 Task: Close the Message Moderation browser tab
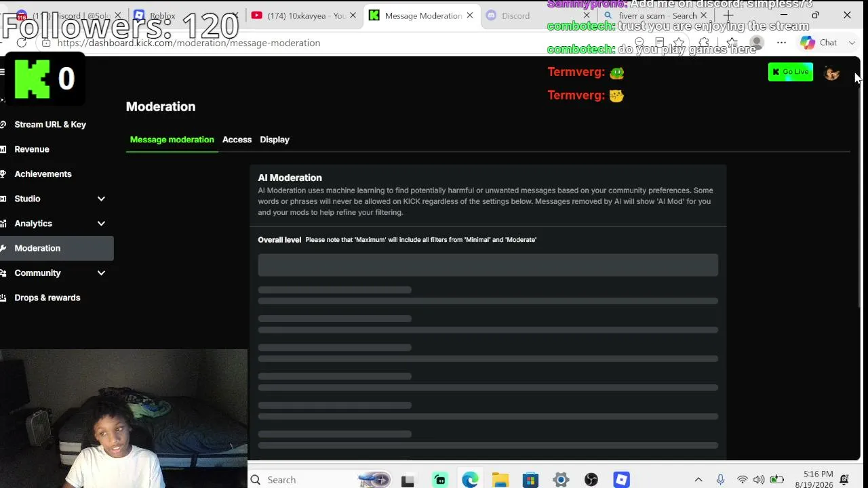point(469,16)
